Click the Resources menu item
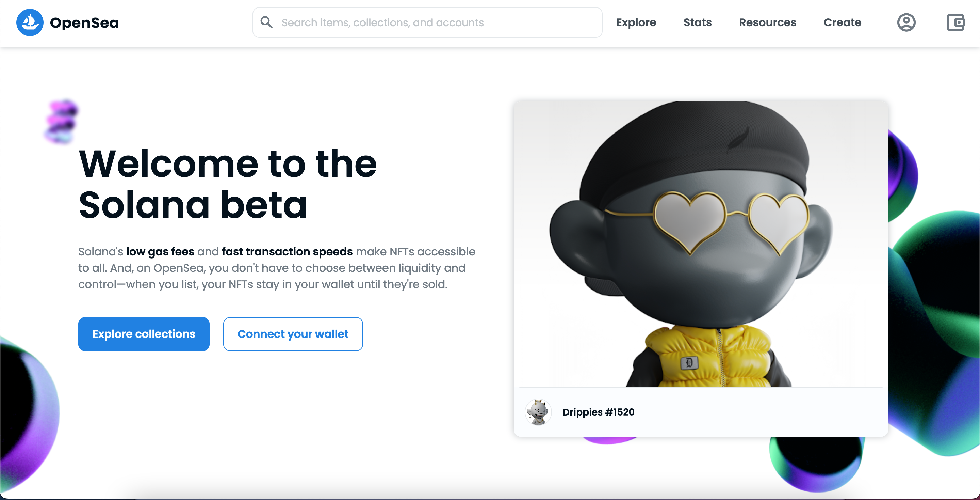Screen dimensions: 980x500 767,23
